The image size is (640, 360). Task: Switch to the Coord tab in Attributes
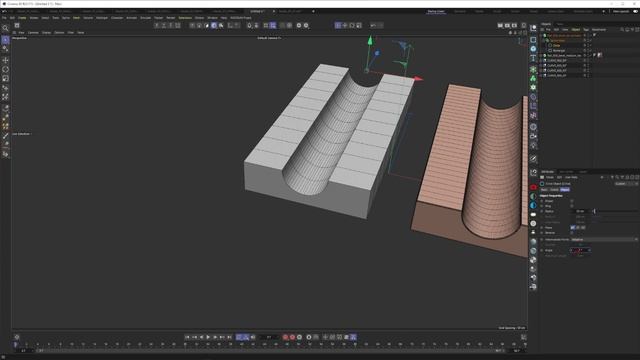pyautogui.click(x=554, y=190)
